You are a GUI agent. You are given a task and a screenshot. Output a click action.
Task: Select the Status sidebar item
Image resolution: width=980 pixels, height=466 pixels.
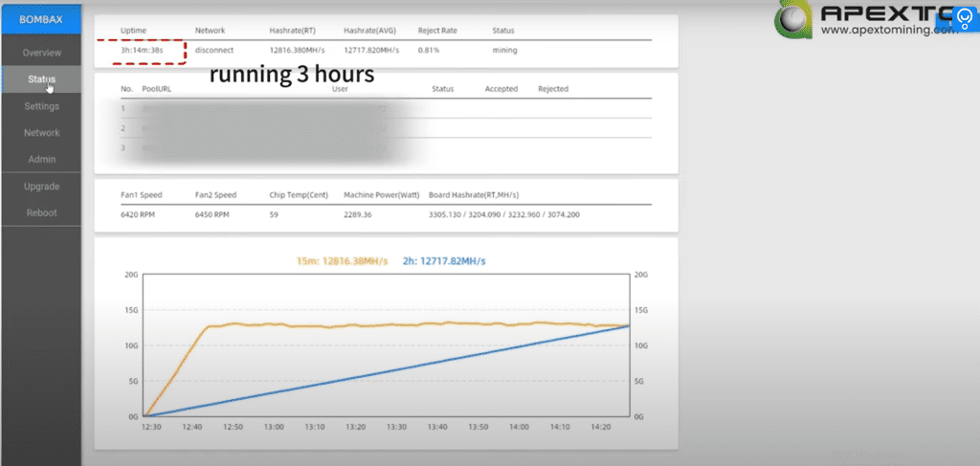pos(41,79)
